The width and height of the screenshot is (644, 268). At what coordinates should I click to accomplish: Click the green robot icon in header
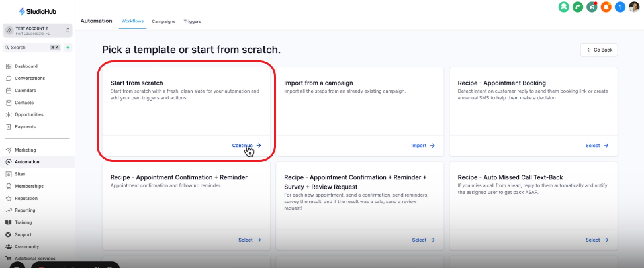(564, 7)
